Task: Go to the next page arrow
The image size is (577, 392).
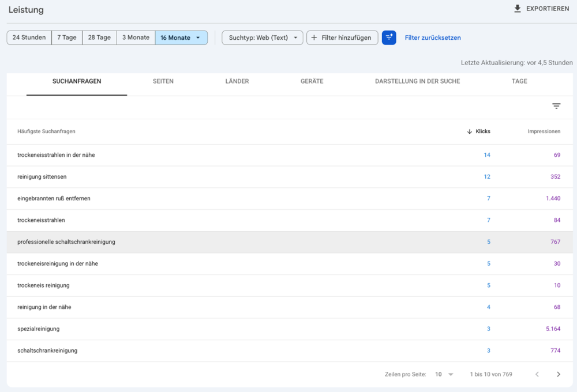Action: (559, 374)
